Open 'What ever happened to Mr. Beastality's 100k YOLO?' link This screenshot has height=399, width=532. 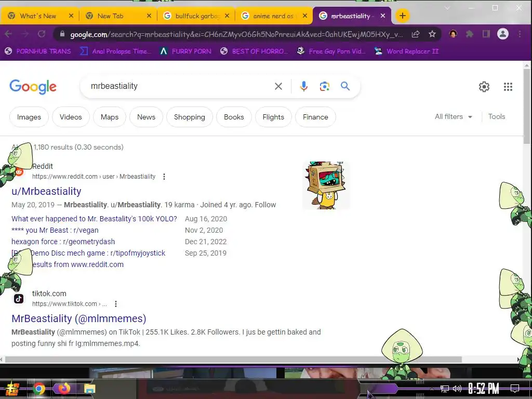point(95,219)
